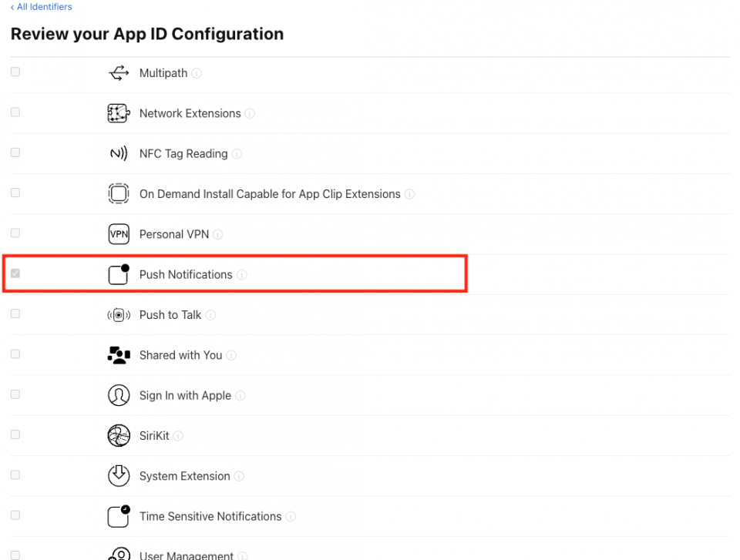Enable the SiriKit capability checkbox
740x560 pixels.
15,434
